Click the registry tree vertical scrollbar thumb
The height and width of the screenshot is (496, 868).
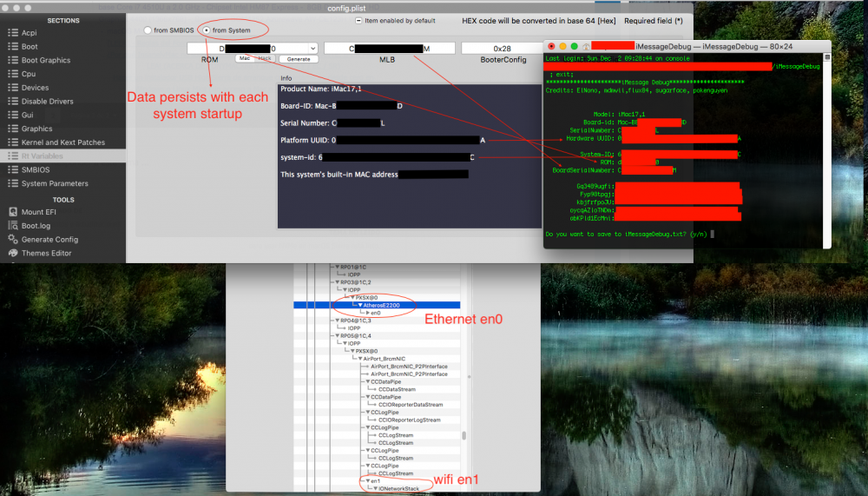point(464,435)
